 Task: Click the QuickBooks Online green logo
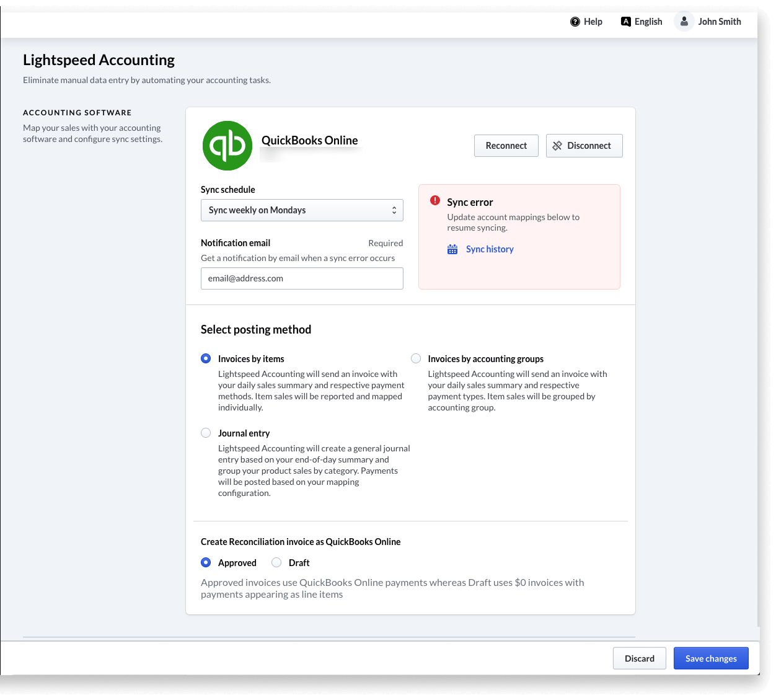click(227, 146)
